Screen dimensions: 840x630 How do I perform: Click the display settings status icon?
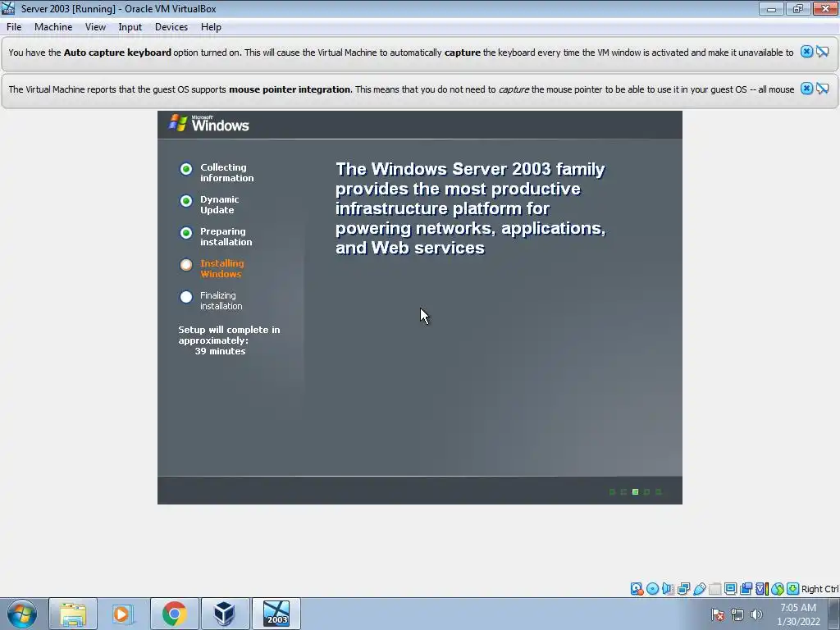(730, 589)
